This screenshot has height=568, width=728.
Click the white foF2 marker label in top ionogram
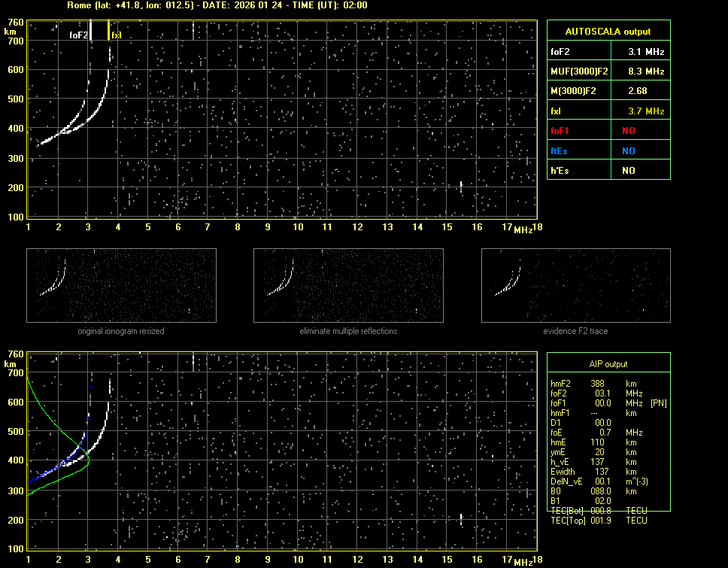pos(78,35)
